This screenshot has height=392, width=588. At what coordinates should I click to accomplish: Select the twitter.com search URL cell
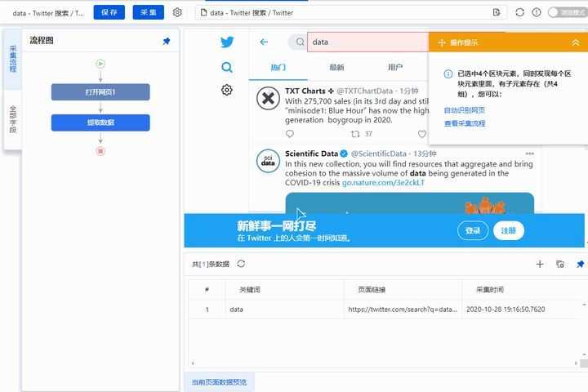pos(403,310)
